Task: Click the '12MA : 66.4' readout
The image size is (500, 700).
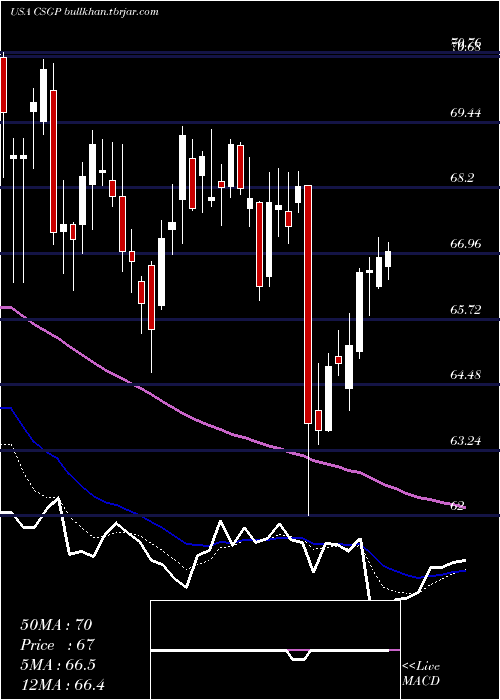Action: (62, 684)
